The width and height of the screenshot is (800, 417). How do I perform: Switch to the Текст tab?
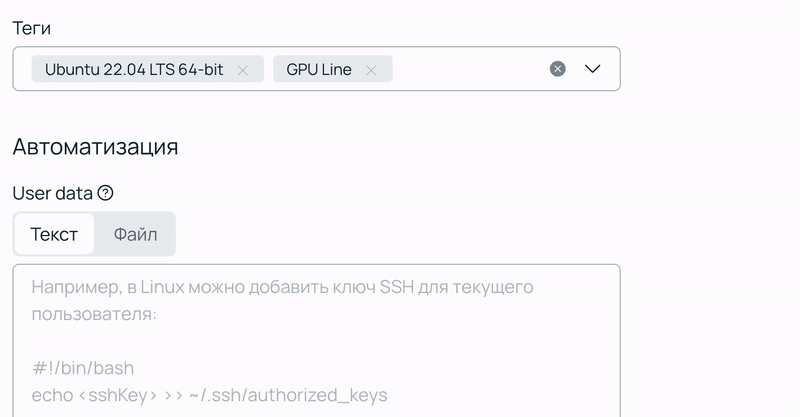pyautogui.click(x=54, y=234)
